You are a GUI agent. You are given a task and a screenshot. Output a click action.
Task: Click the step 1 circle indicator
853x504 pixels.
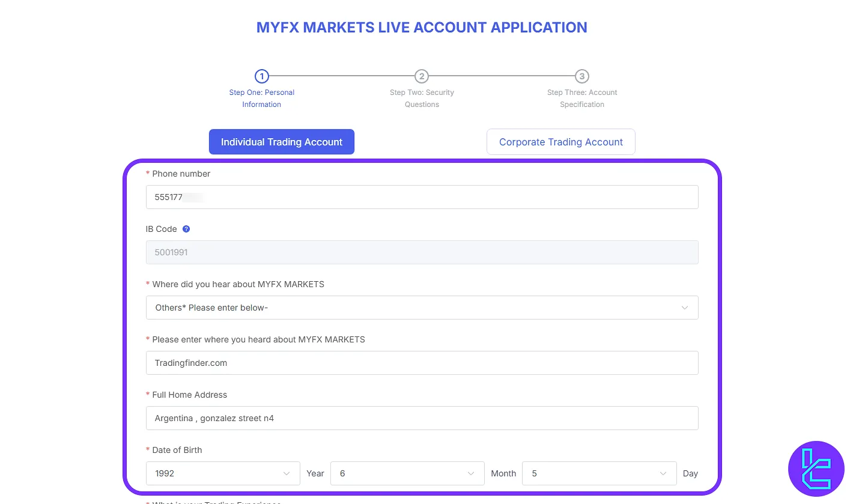tap(261, 76)
